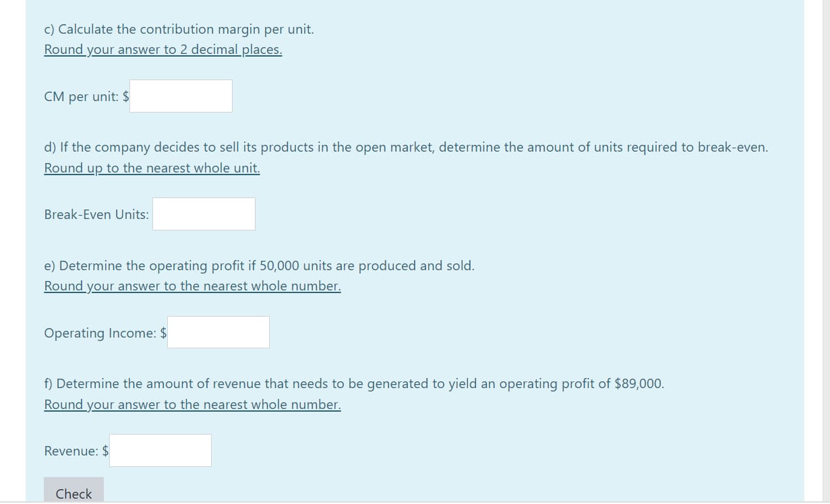Image resolution: width=830 pixels, height=504 pixels.
Task: Click the part d question text
Action: point(406,147)
